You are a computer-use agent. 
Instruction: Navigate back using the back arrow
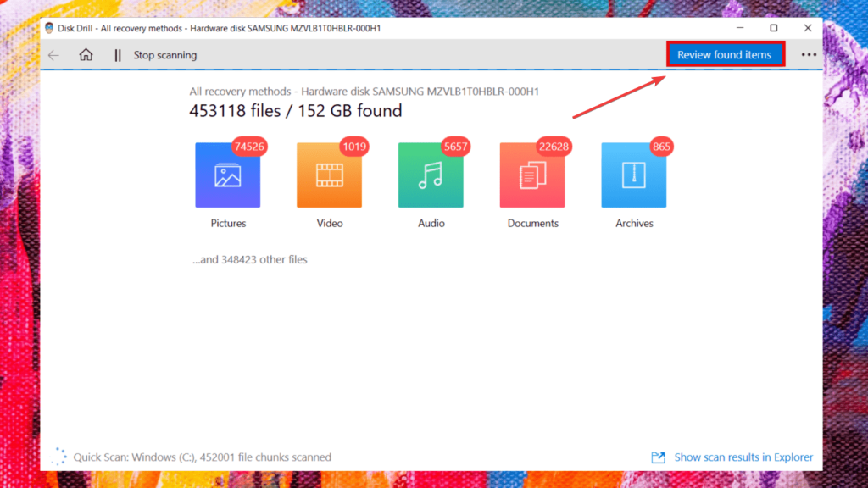pos(53,54)
